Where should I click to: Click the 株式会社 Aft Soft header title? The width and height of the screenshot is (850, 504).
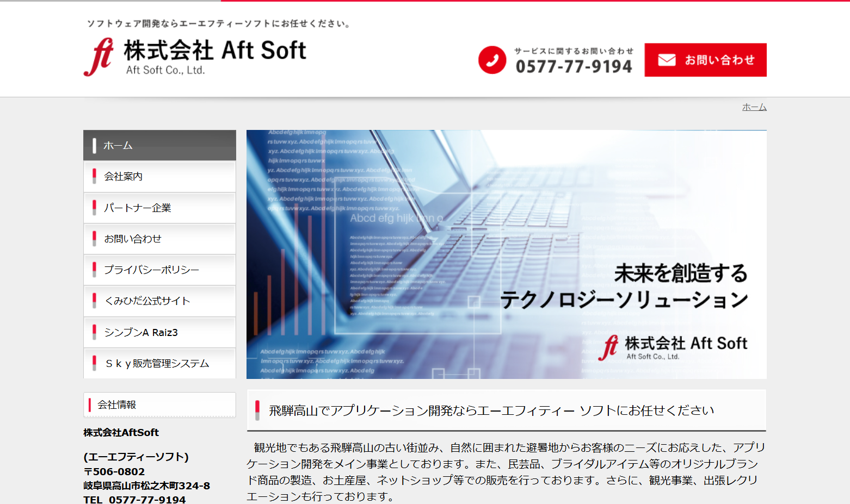pos(215,51)
